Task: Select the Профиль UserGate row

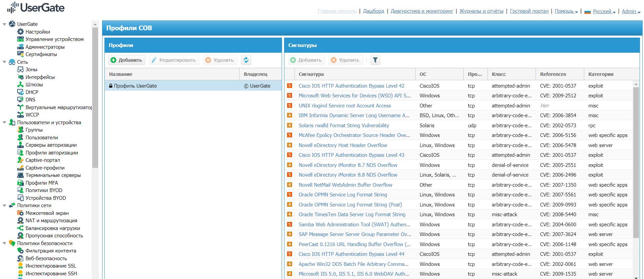Action: tap(193, 86)
